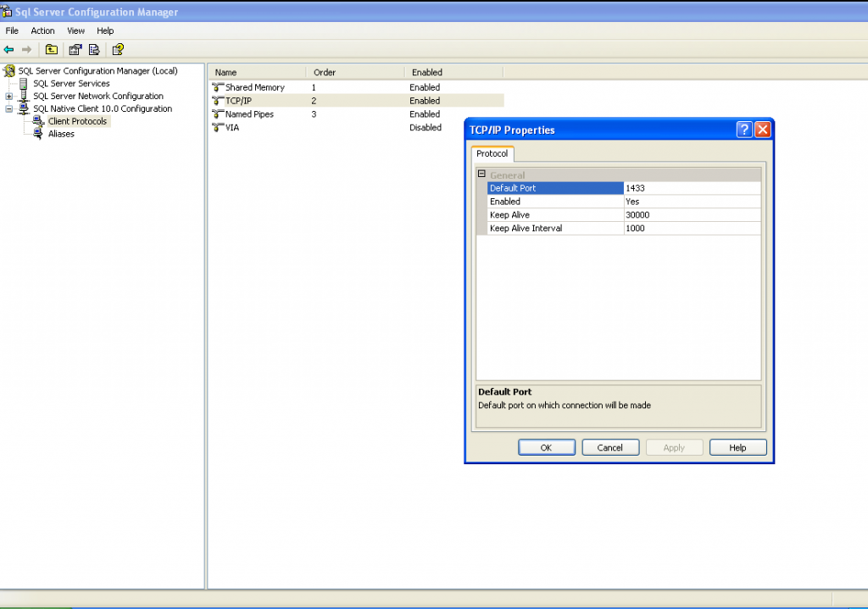Screen dimensions: 868x609
Task: Expand SQL Server Network Configuration
Action: click(8, 96)
